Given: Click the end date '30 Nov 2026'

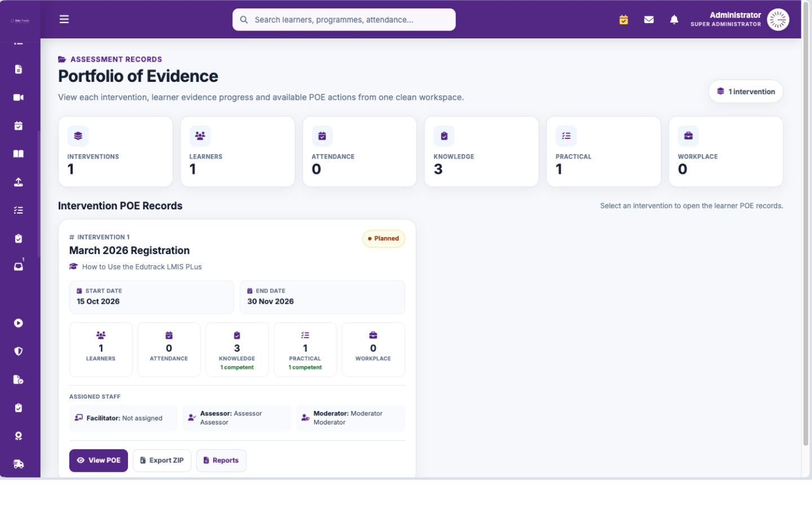Looking at the screenshot, I should 271,301.
